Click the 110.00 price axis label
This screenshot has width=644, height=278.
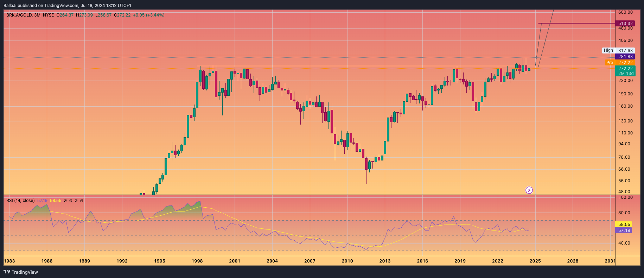tap(625, 133)
